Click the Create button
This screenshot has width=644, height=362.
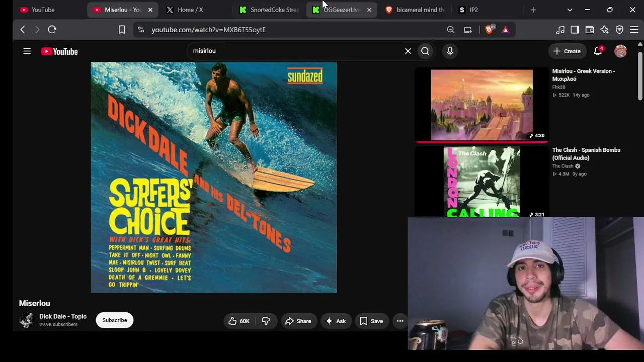(567, 51)
